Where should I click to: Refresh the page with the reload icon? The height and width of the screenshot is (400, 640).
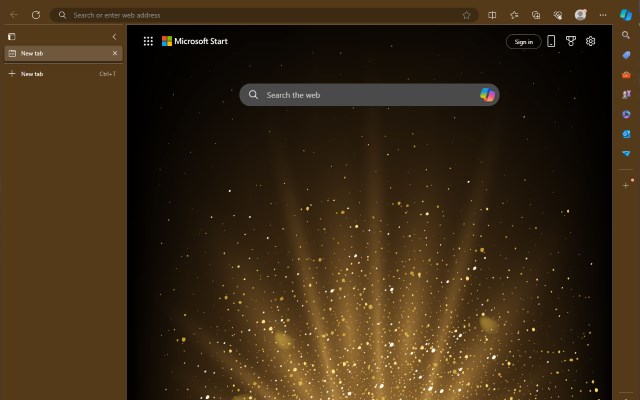pos(36,15)
